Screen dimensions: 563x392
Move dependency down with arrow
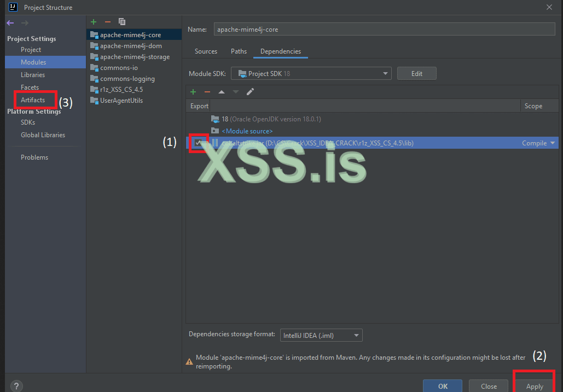tap(235, 92)
